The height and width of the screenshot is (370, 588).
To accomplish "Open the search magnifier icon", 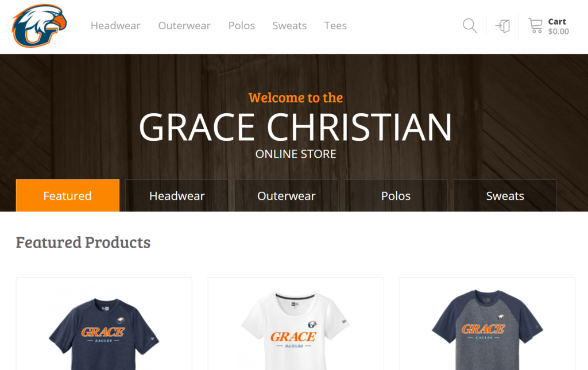I will [x=470, y=26].
